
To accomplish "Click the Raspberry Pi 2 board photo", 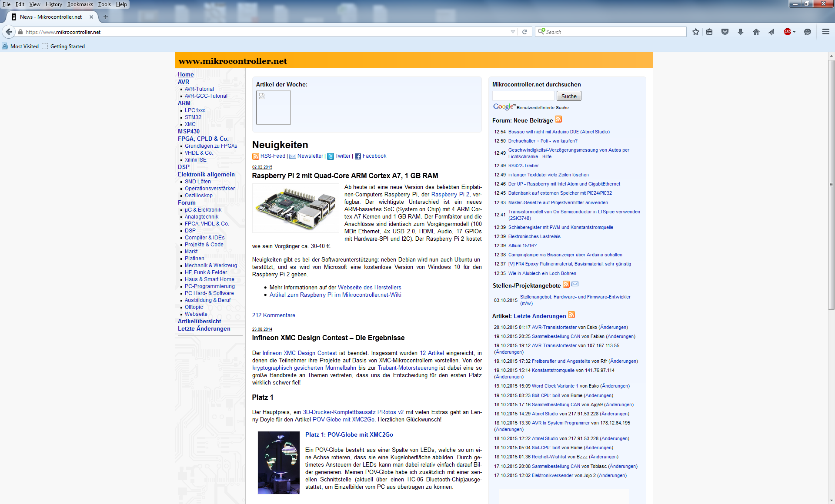I will (296, 208).
